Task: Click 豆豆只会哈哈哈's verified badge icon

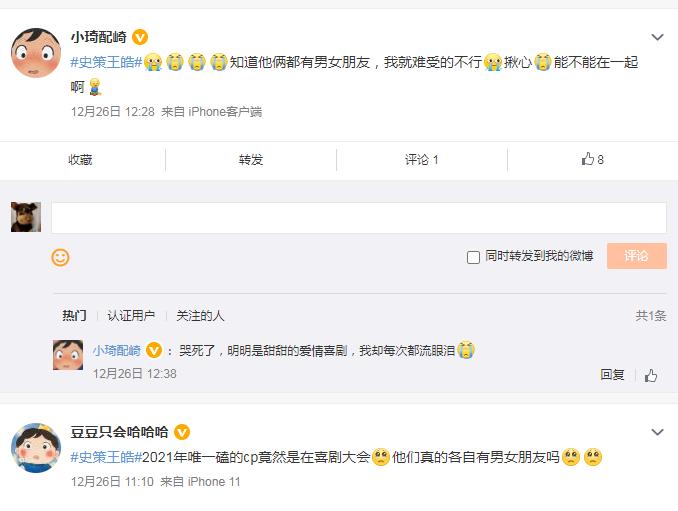Action: pyautogui.click(x=182, y=433)
